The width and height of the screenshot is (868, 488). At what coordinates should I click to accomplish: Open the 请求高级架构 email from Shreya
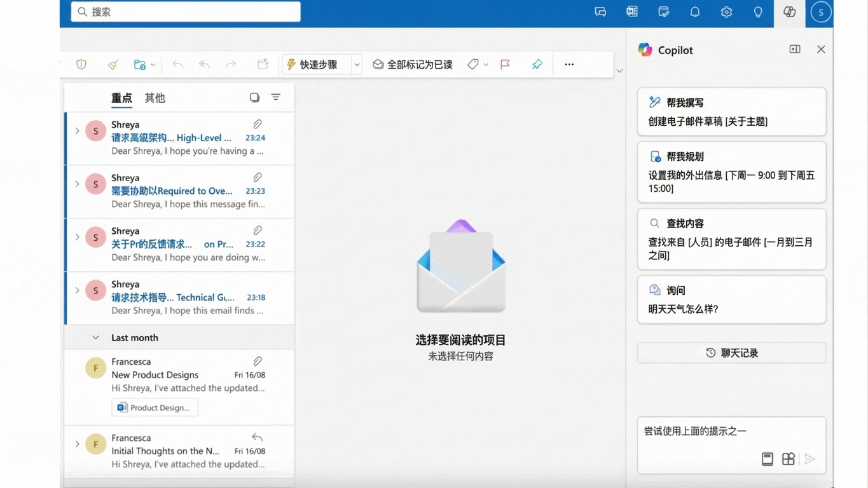coord(179,138)
